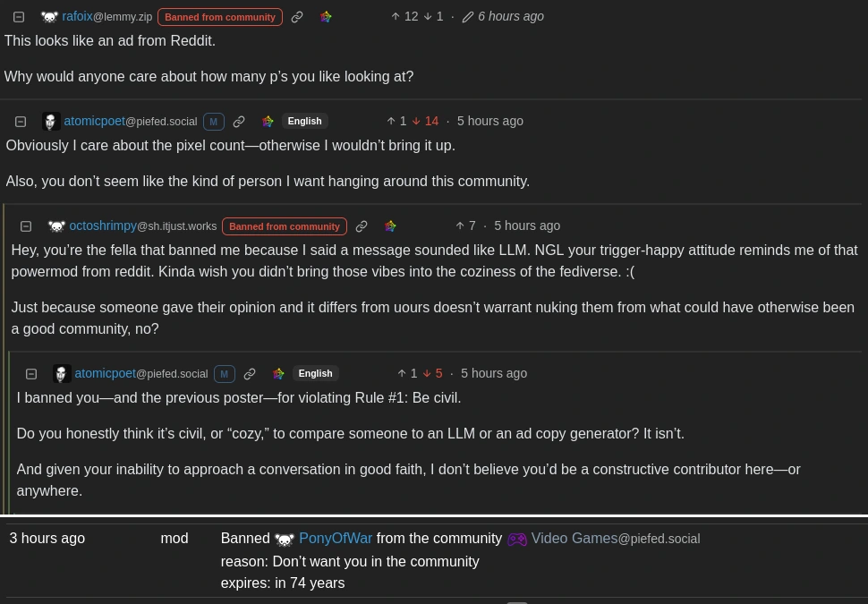Open rafoix's user profile link
Screen dimensions: 868x604
coord(77,16)
